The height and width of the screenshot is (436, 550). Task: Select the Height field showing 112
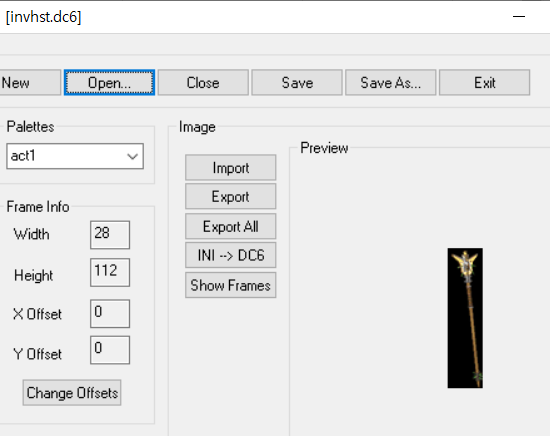click(110, 273)
